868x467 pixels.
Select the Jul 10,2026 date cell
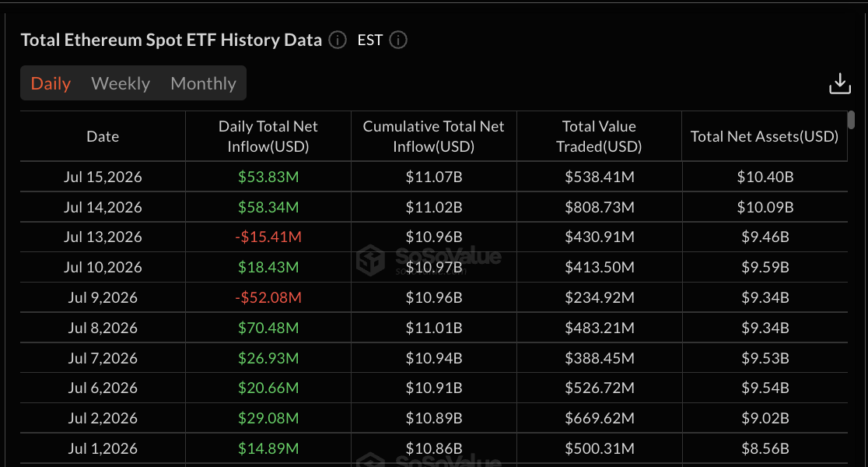click(x=103, y=267)
